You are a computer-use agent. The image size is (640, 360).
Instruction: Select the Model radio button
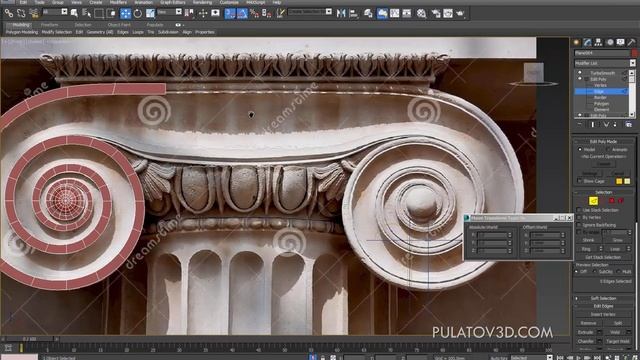pyautogui.click(x=580, y=149)
